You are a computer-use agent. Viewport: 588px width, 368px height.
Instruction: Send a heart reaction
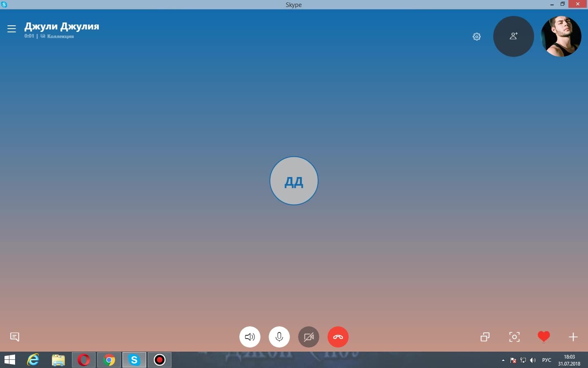click(543, 337)
